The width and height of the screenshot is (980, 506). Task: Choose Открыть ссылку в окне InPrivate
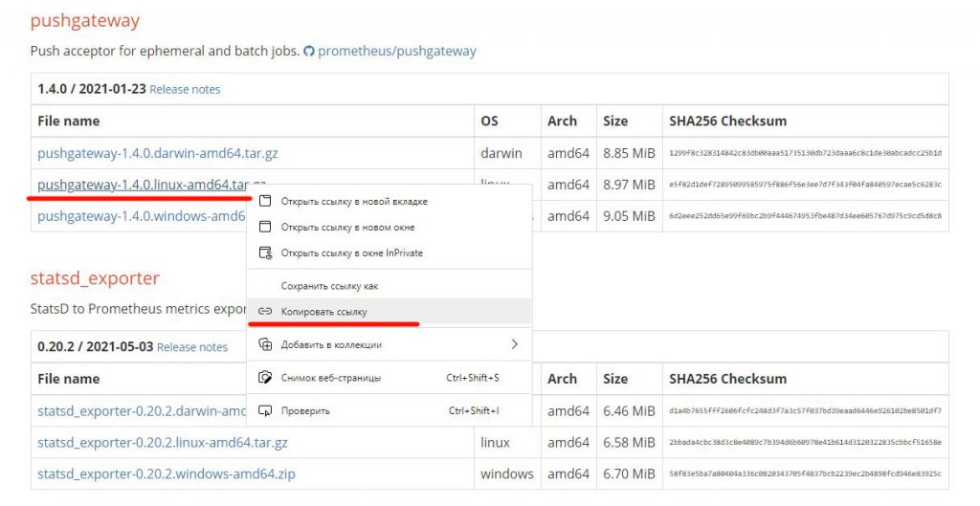(351, 253)
